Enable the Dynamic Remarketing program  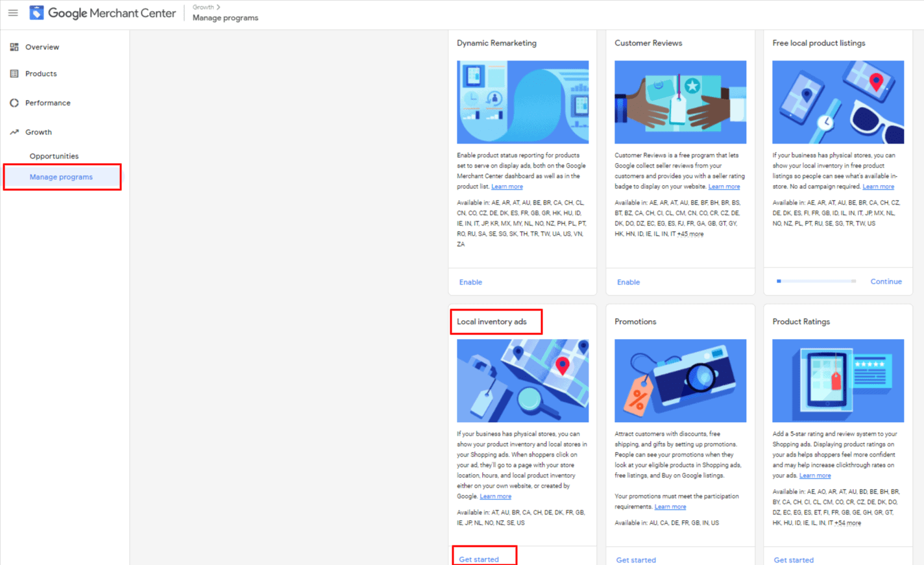point(470,282)
